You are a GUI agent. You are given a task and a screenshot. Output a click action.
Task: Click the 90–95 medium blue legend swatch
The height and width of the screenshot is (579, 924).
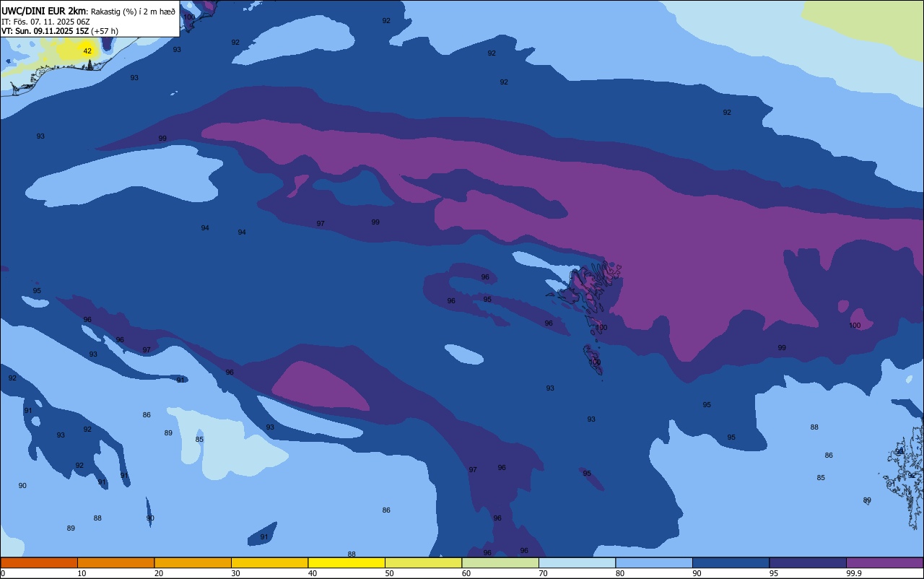(731, 562)
